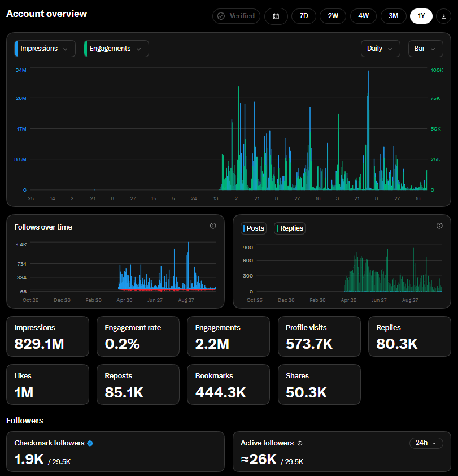
Task: Toggle the Verified filter button
Action: [236, 16]
